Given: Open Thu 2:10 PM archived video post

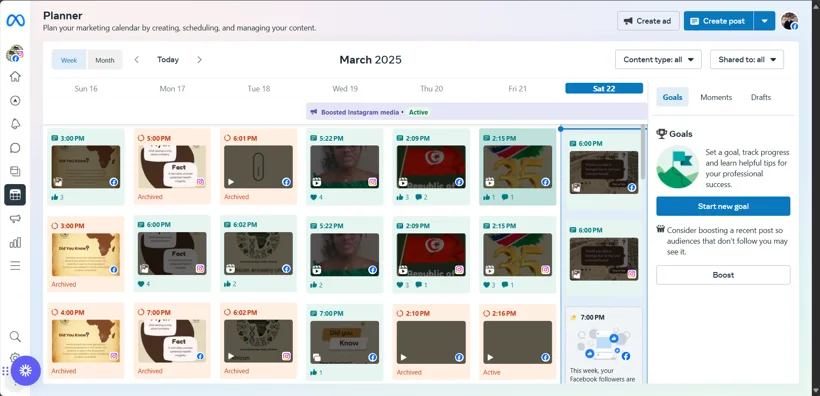Looking at the screenshot, I should [431, 342].
